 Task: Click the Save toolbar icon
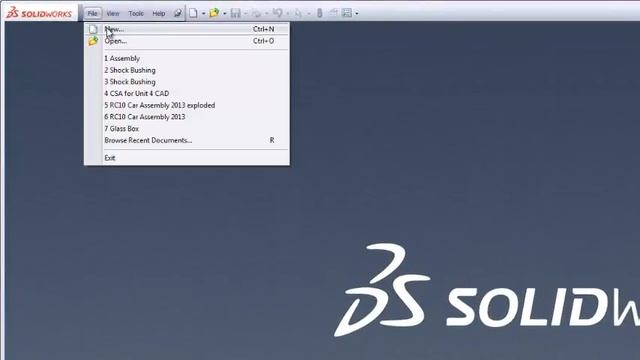[236, 13]
